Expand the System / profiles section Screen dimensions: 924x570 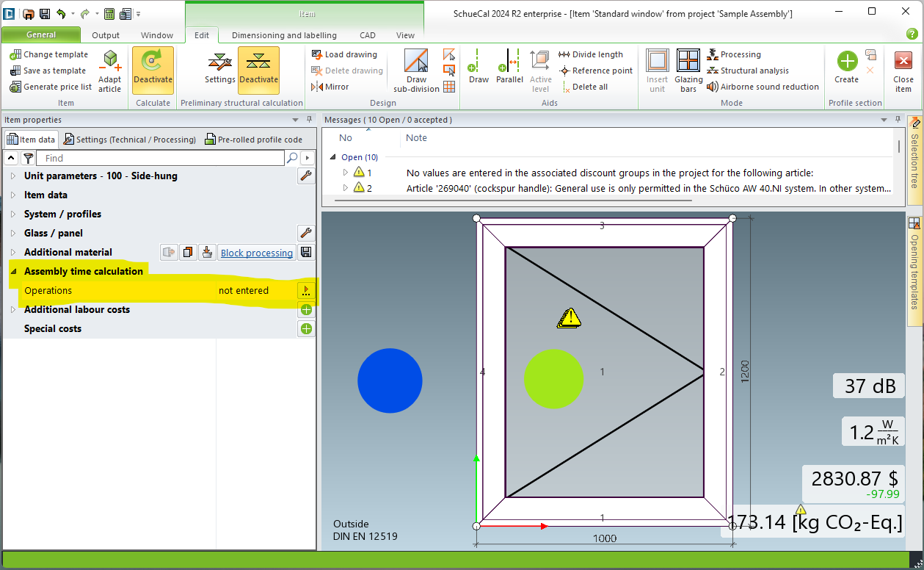tap(13, 214)
